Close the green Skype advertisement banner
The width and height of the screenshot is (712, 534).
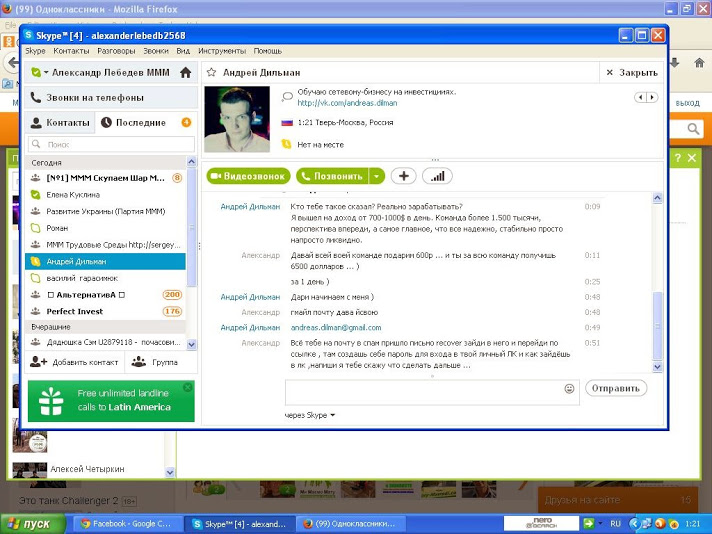(188, 387)
